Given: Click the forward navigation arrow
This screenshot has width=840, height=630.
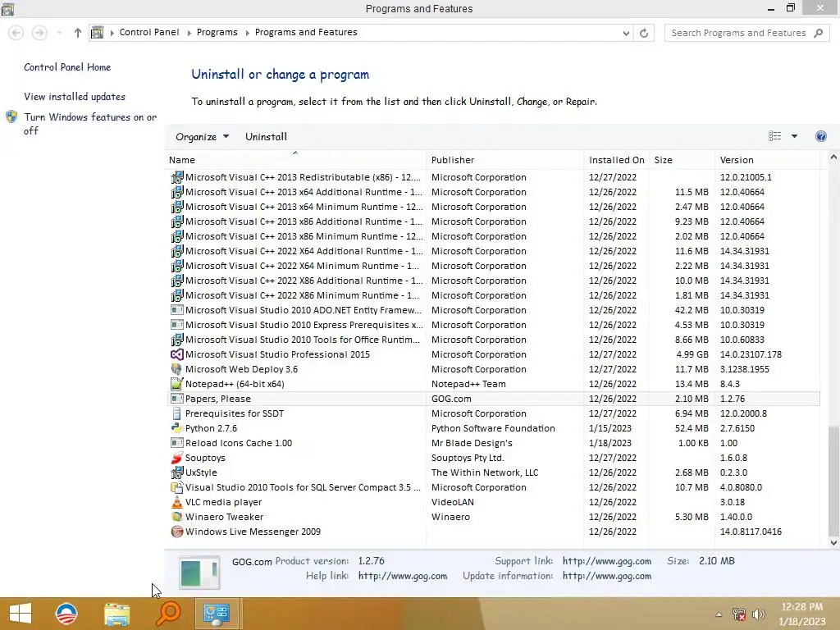Looking at the screenshot, I should coord(39,33).
